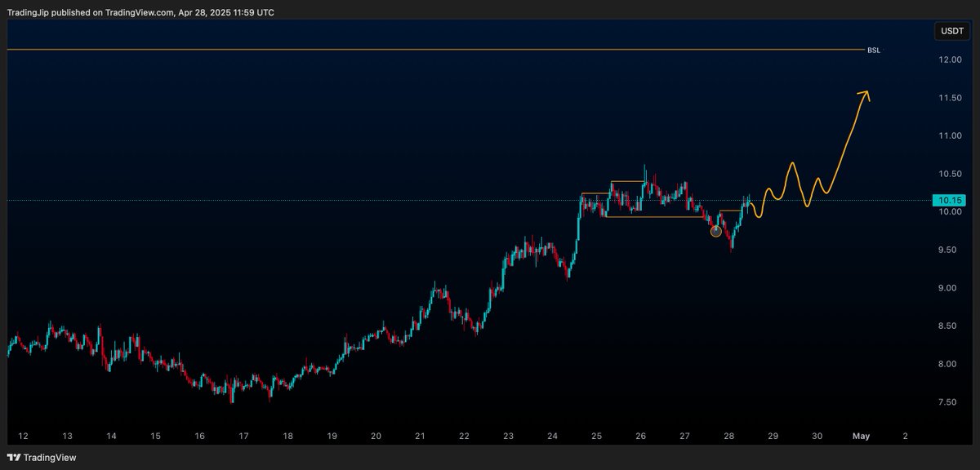The width and height of the screenshot is (980, 470).
Task: Click the 11.50 price axis label
Action: click(950, 98)
